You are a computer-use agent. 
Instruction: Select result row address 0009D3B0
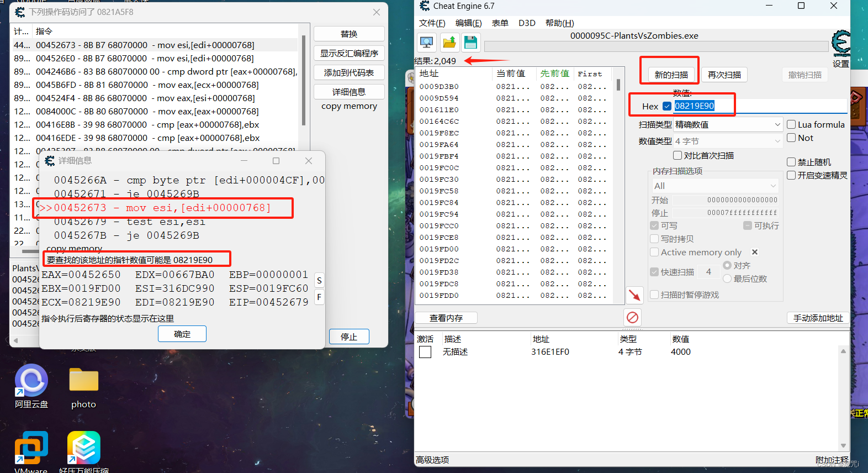(x=515, y=86)
